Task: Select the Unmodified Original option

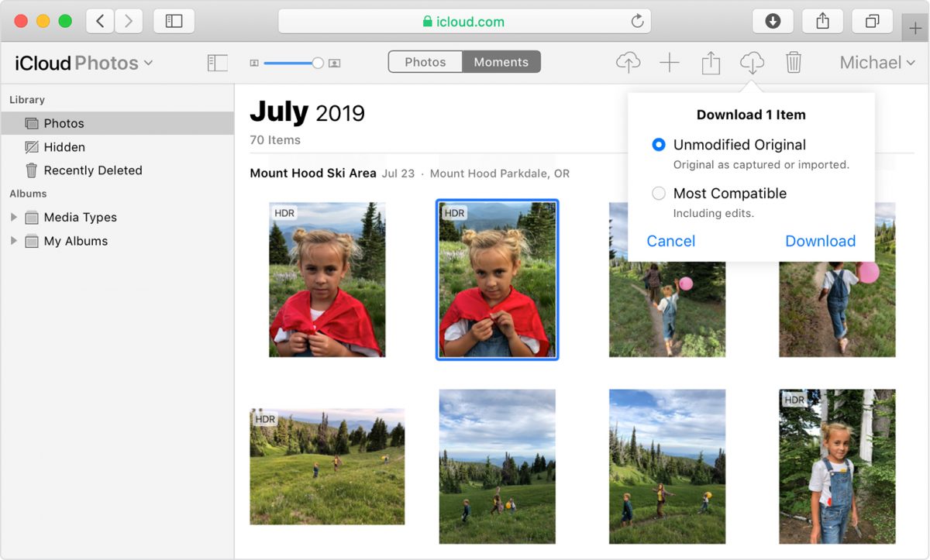Action: (x=659, y=145)
